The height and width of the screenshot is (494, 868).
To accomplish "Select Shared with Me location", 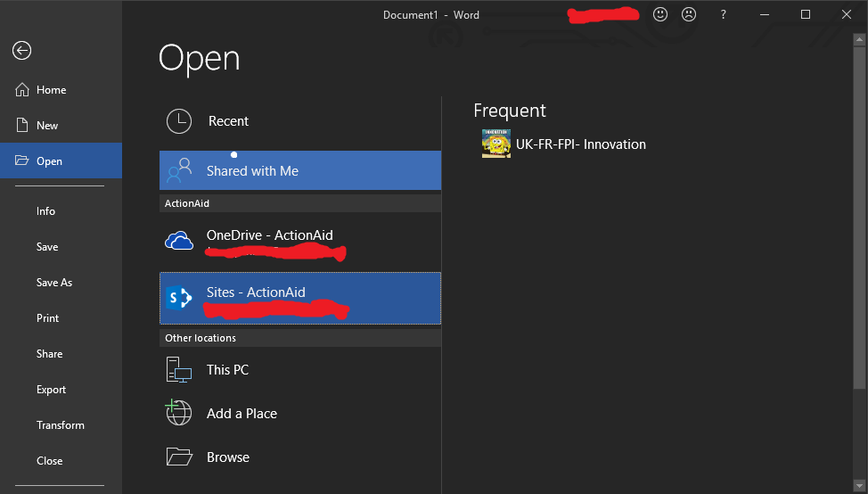I will [x=300, y=170].
